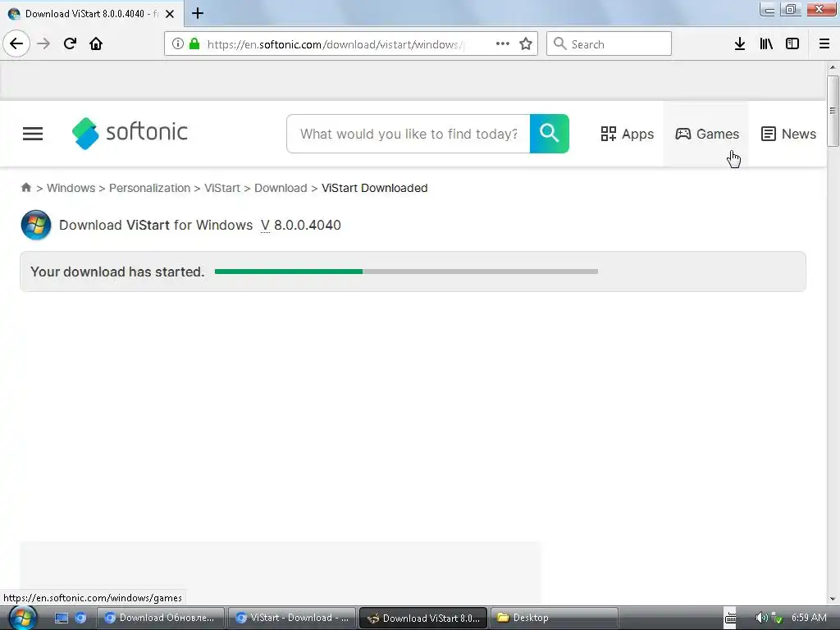The image size is (840, 630).
Task: Open the Desktop folder taskbar button
Action: [555, 618]
